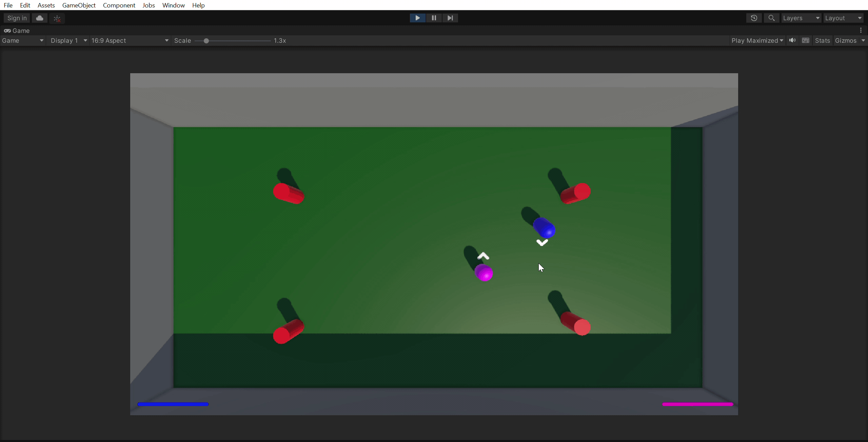Mute game audio with speaker icon
Image resolution: width=868 pixels, height=442 pixels.
(792, 40)
